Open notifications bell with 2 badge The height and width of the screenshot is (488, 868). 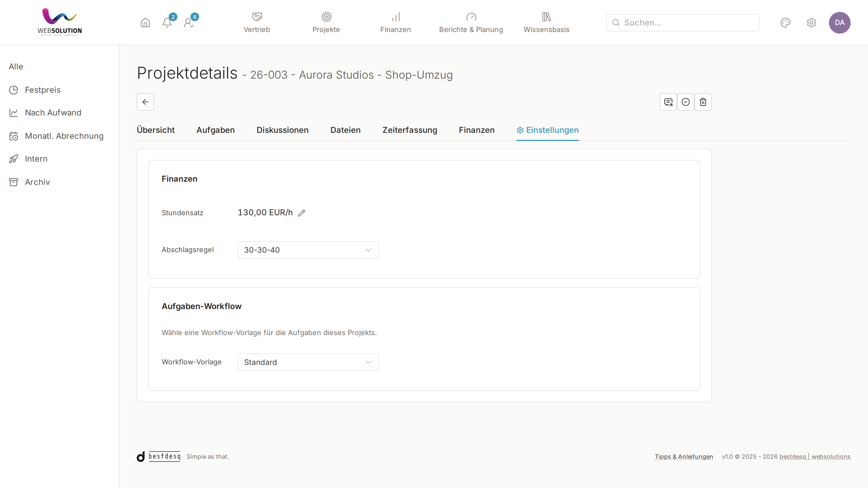pos(167,23)
